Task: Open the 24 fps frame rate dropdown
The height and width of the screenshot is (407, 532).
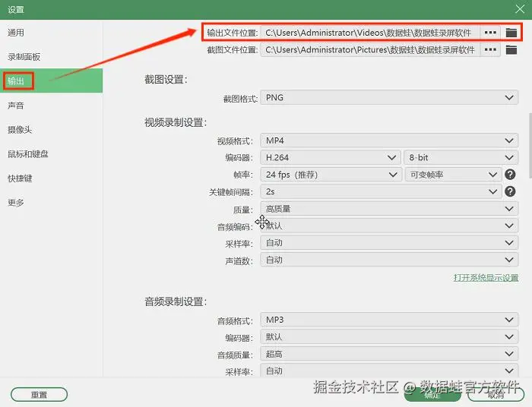Action: (x=331, y=175)
